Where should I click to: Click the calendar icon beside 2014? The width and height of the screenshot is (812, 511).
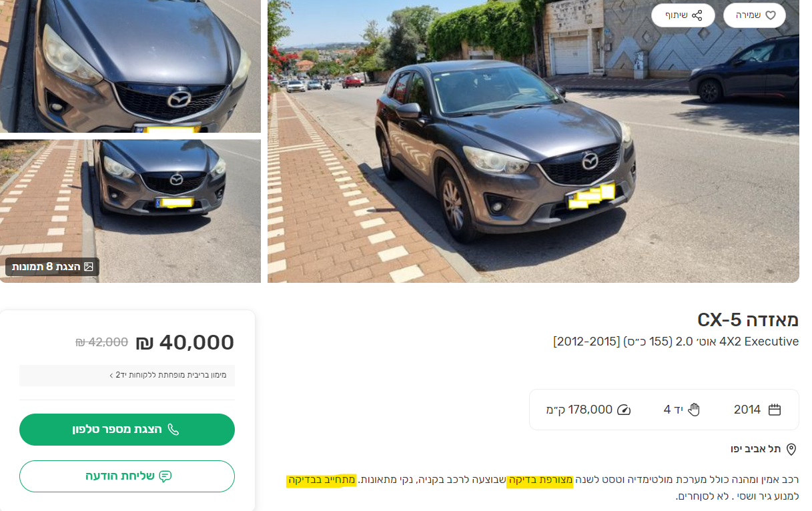(x=775, y=410)
